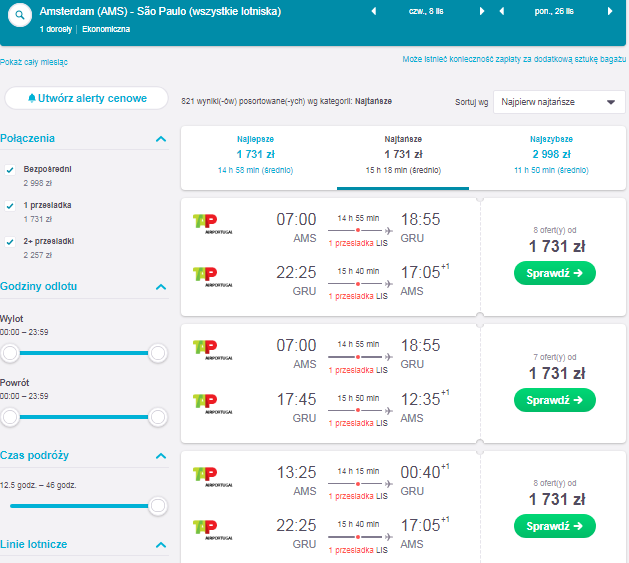Screen dimensions: 629x563
Task: Collapse the Godziny odlotu section
Action: pyautogui.click(x=161, y=287)
